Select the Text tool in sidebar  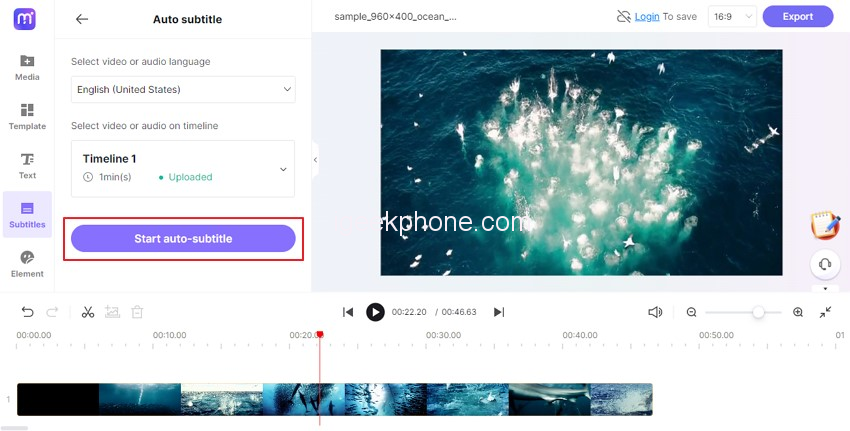pos(27,165)
